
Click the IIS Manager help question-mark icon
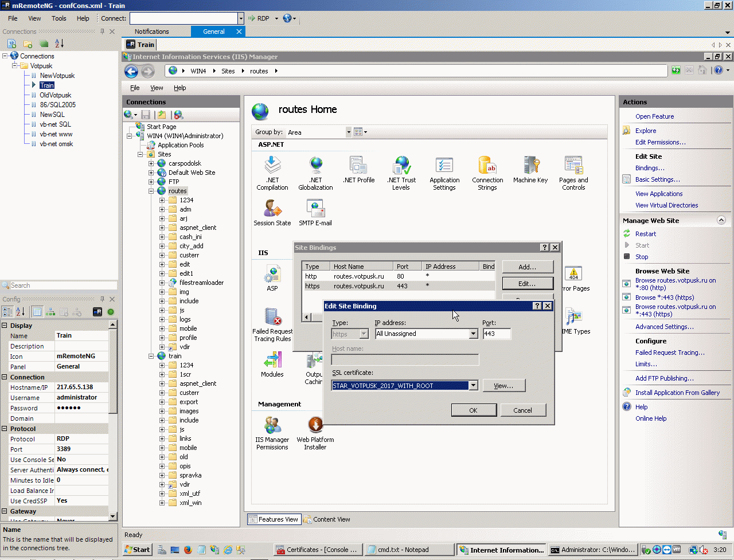click(719, 71)
